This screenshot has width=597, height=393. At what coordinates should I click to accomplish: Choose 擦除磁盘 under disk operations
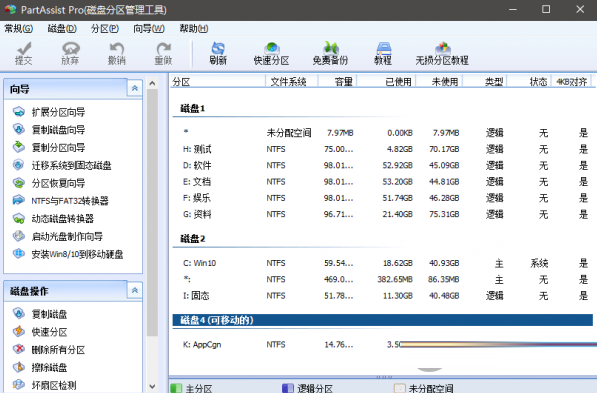(40, 367)
